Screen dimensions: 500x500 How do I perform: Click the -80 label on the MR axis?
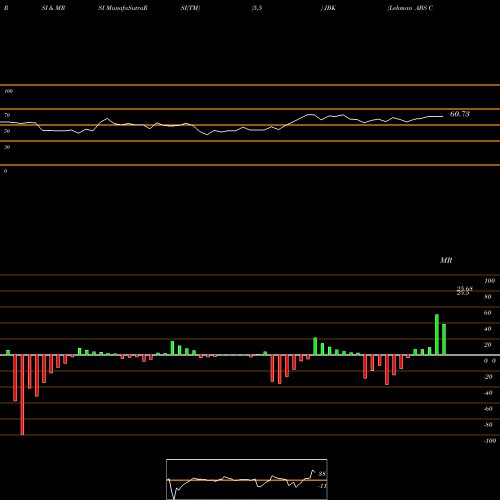pyautogui.click(x=488, y=425)
